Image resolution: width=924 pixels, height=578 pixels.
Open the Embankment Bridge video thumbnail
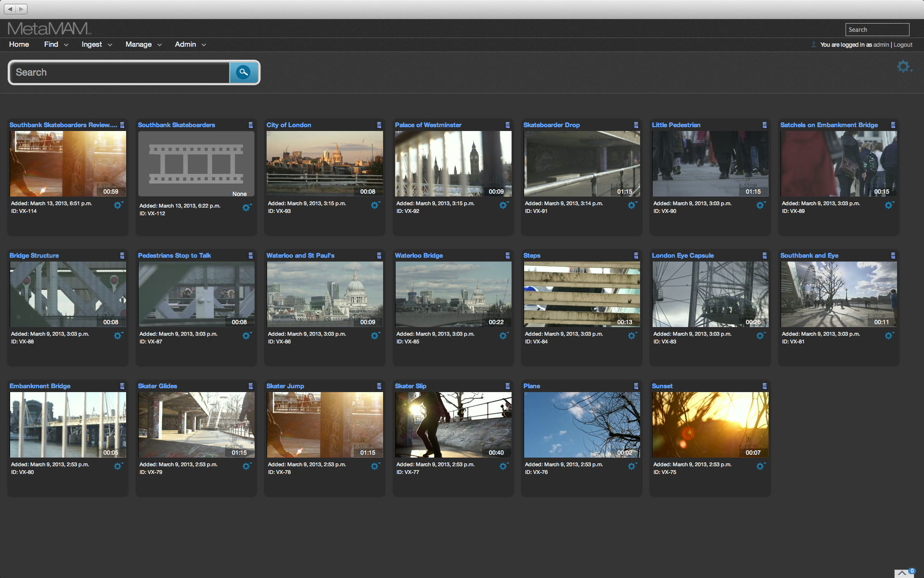pyautogui.click(x=68, y=425)
